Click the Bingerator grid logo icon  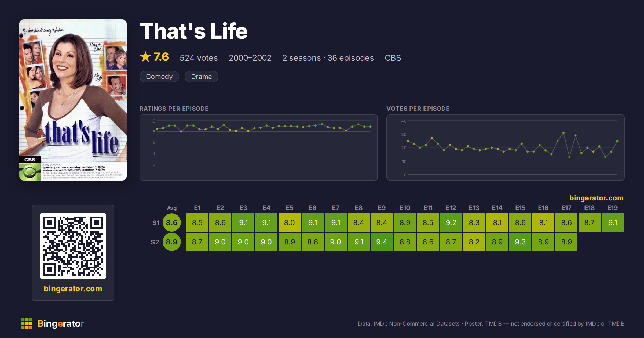pyautogui.click(x=26, y=323)
